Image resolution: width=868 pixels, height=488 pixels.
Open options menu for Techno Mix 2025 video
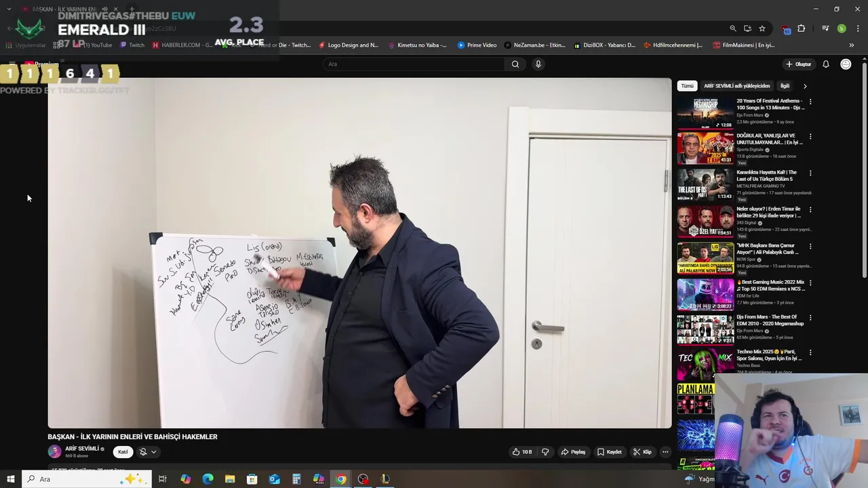810,352
